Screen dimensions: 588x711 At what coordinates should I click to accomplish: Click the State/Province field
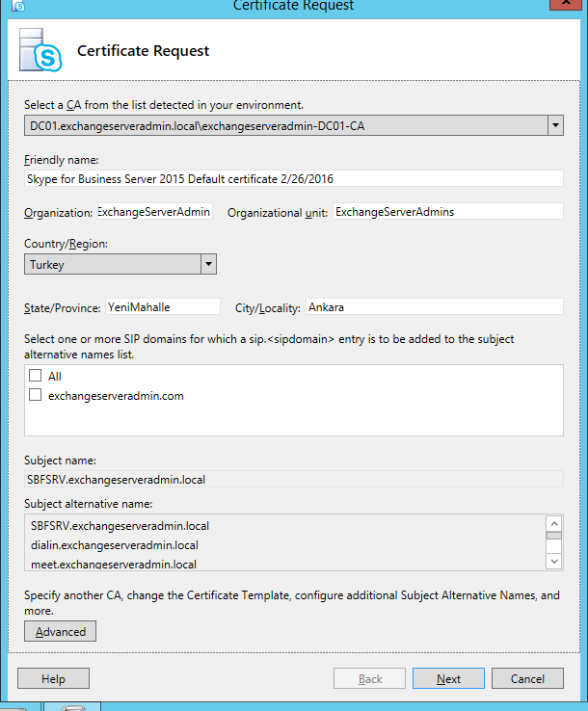[x=163, y=307]
